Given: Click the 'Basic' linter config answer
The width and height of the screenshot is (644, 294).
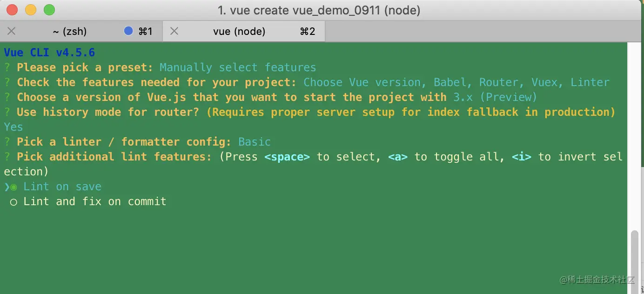Looking at the screenshot, I should (255, 142).
